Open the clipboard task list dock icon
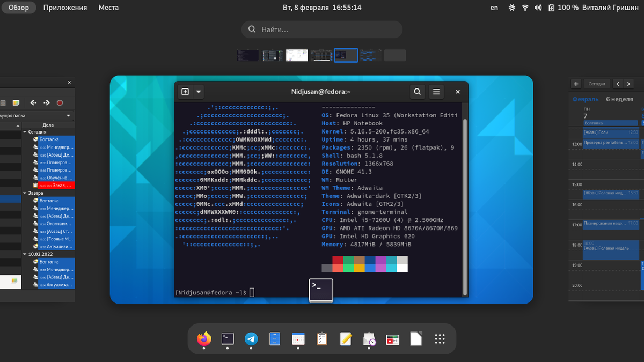 point(322,338)
